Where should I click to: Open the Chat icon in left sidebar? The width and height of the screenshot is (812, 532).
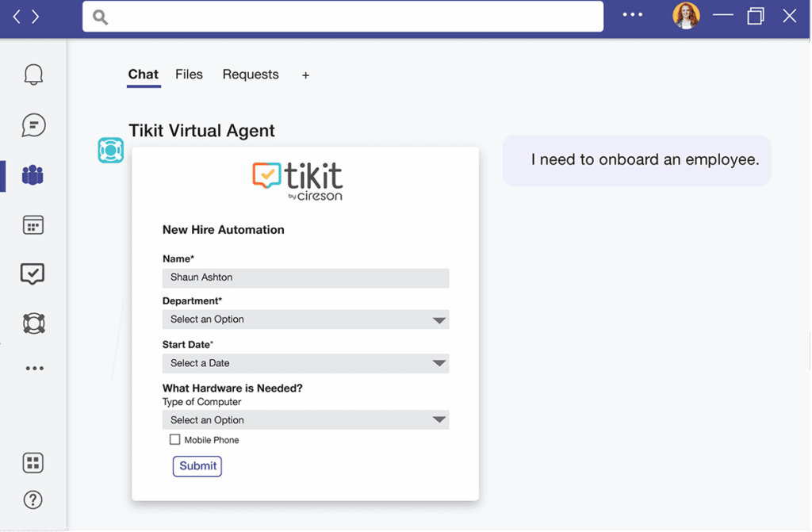coord(33,124)
